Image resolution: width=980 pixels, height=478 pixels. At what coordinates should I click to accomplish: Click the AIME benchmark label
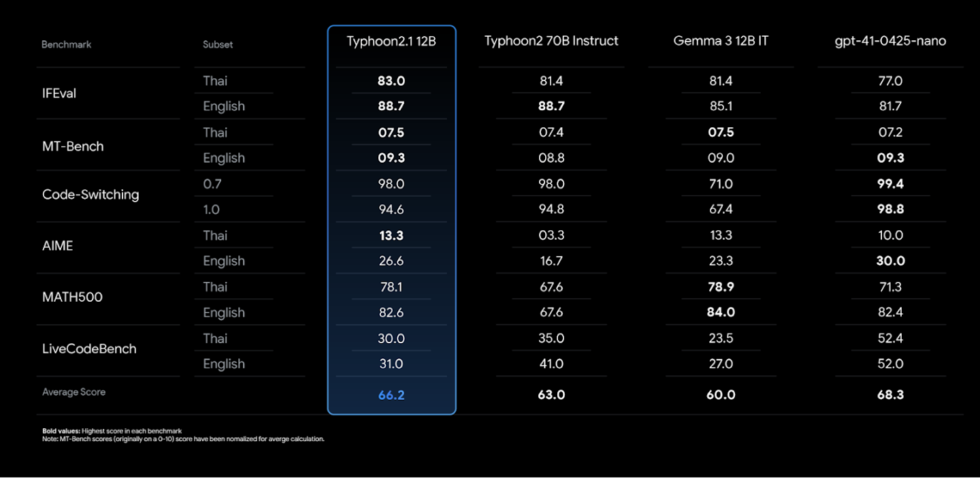click(x=57, y=246)
